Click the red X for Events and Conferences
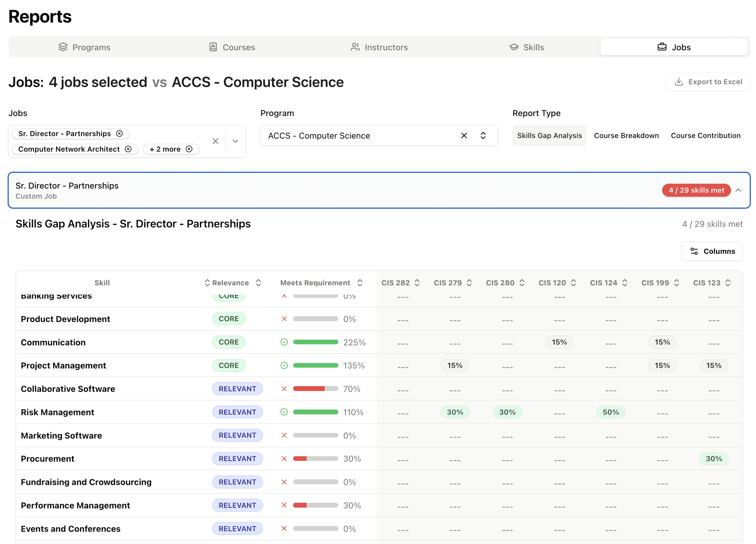The image size is (756, 544). pyautogui.click(x=284, y=529)
